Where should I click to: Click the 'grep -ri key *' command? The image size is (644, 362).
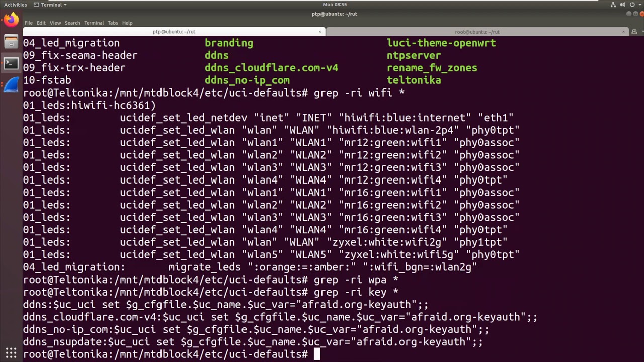(x=356, y=292)
